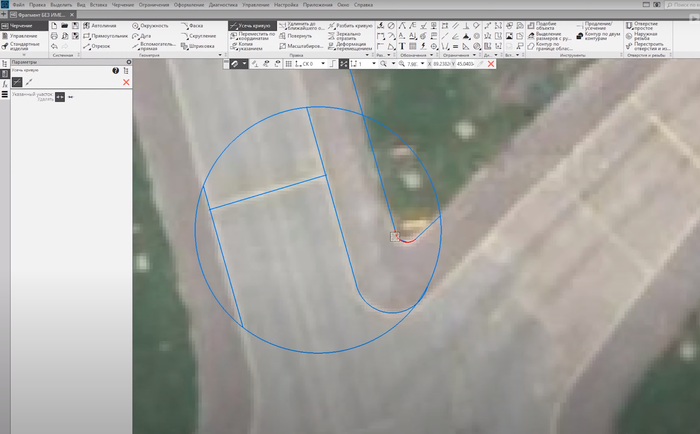700x434 pixels.
Task: Toggle the second trim mode icon in Параметры
Action: 28,82
